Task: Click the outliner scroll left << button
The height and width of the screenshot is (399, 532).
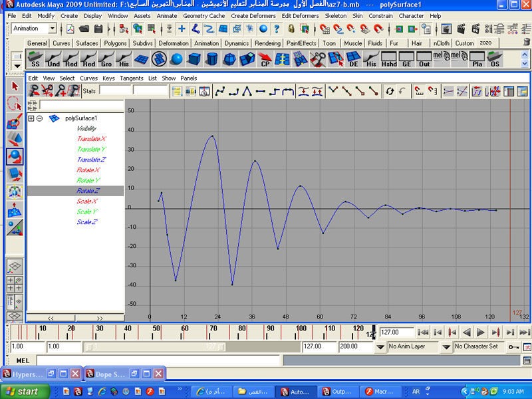Action: pos(51,318)
